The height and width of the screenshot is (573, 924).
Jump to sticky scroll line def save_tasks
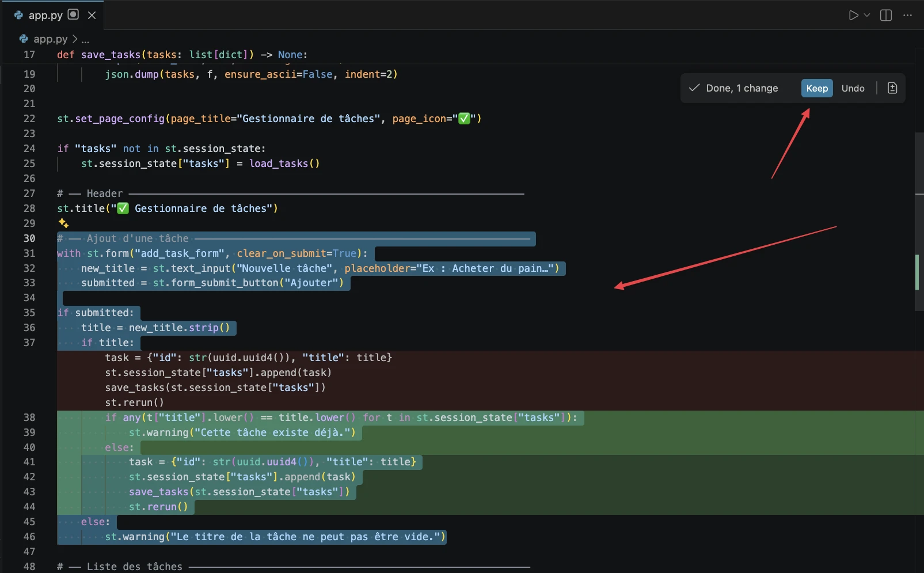(x=182, y=55)
